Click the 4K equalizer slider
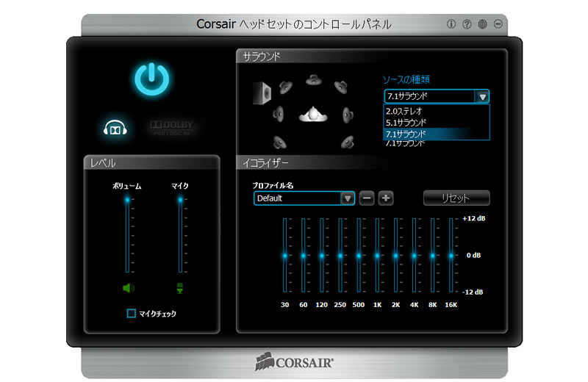The width and height of the screenshot is (588, 382). [x=414, y=256]
